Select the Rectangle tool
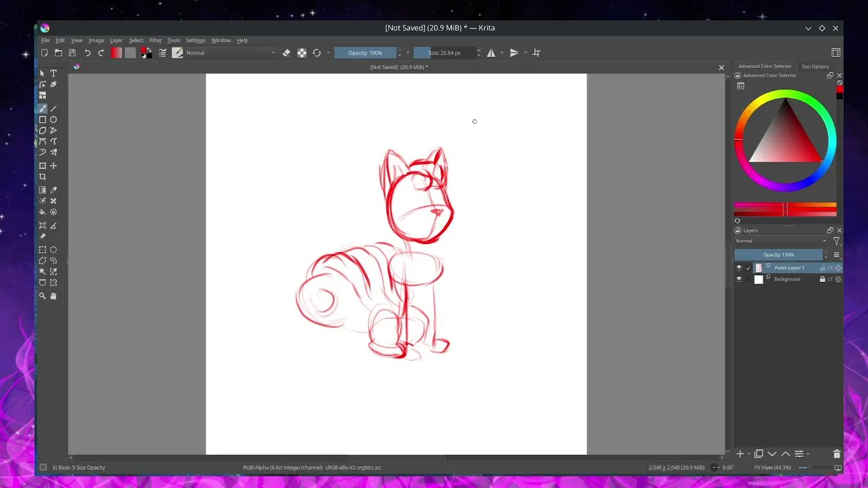The width and height of the screenshot is (868, 488). click(43, 119)
